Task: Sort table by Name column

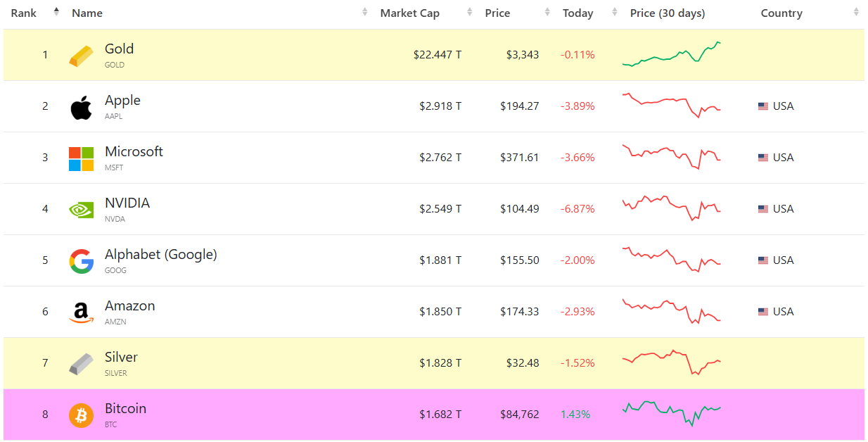Action: pos(87,13)
